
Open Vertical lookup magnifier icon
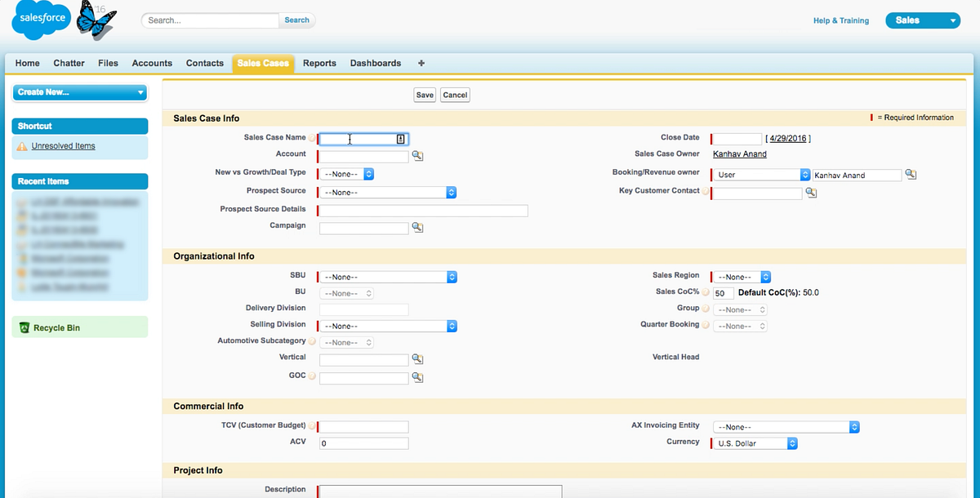[417, 359]
